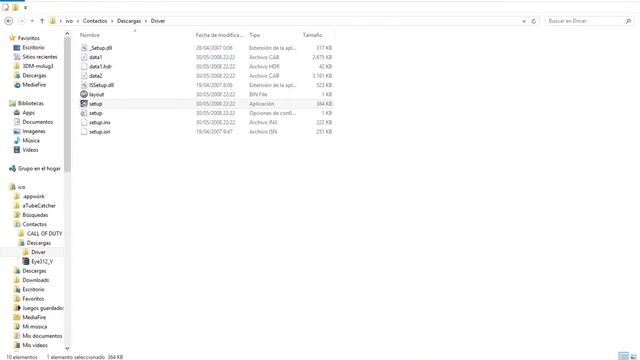Sort files by Nombre column
Image resolution: width=640 pixels, height=360 pixels.
(x=90, y=35)
